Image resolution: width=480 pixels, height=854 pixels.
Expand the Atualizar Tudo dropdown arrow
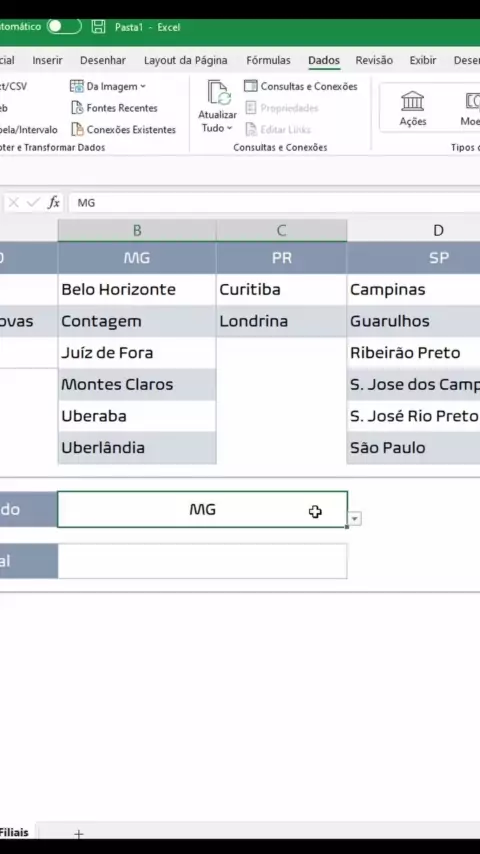[x=229, y=129]
